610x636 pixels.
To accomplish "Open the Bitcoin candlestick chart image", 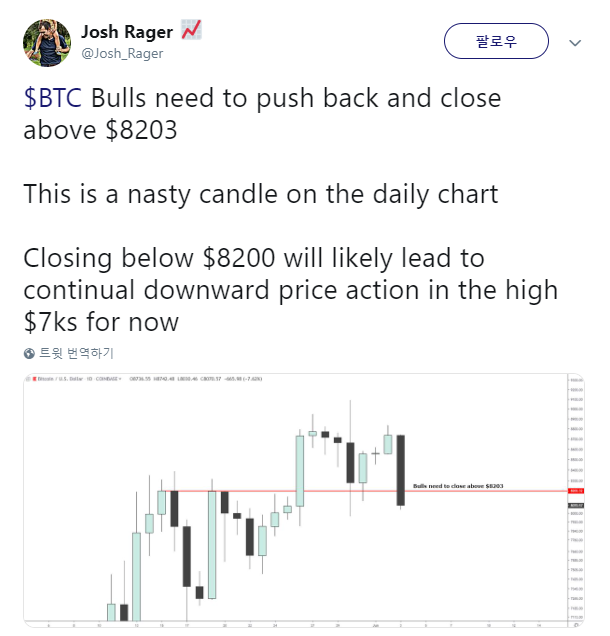I will tap(304, 500).
